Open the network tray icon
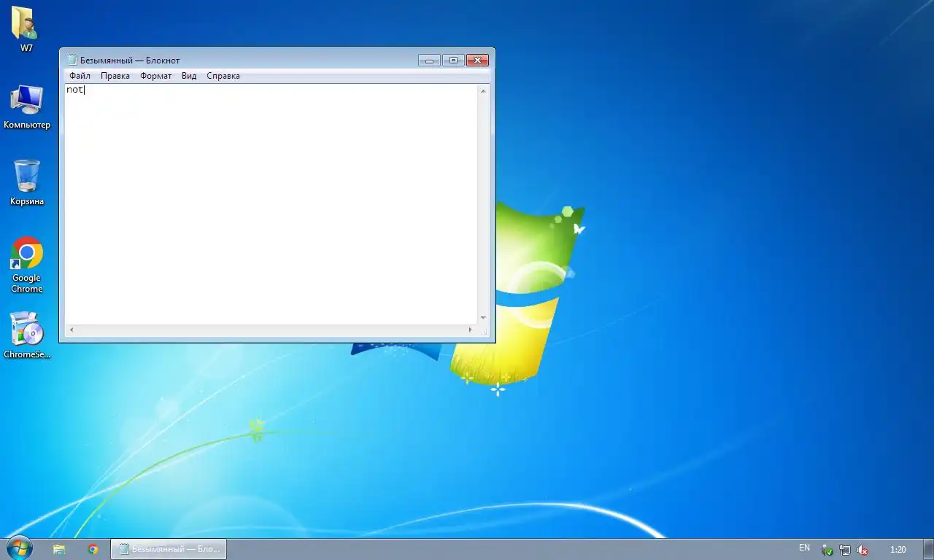This screenshot has height=560, width=934. click(845, 550)
